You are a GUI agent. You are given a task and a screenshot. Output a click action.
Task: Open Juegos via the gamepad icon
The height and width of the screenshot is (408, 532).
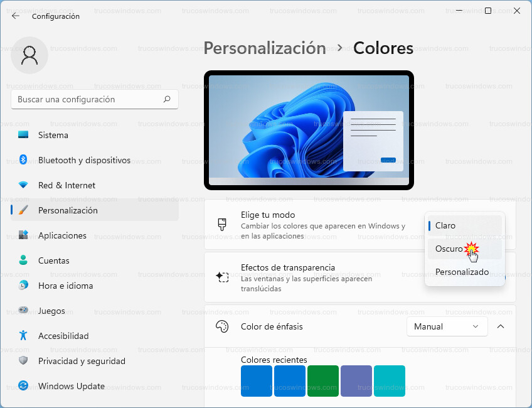pyautogui.click(x=23, y=311)
